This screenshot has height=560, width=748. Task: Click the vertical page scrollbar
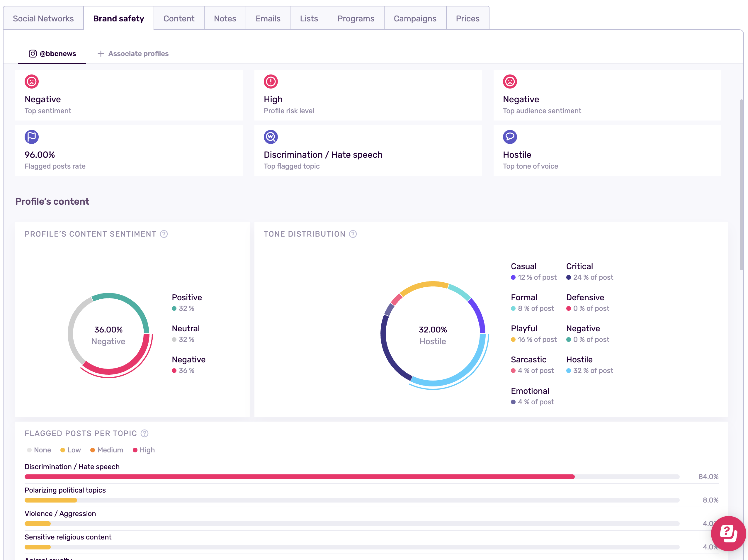coord(741,184)
